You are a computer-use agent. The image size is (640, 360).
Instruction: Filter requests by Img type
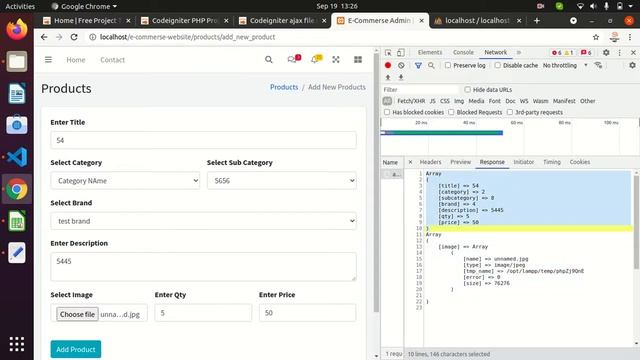point(459,101)
